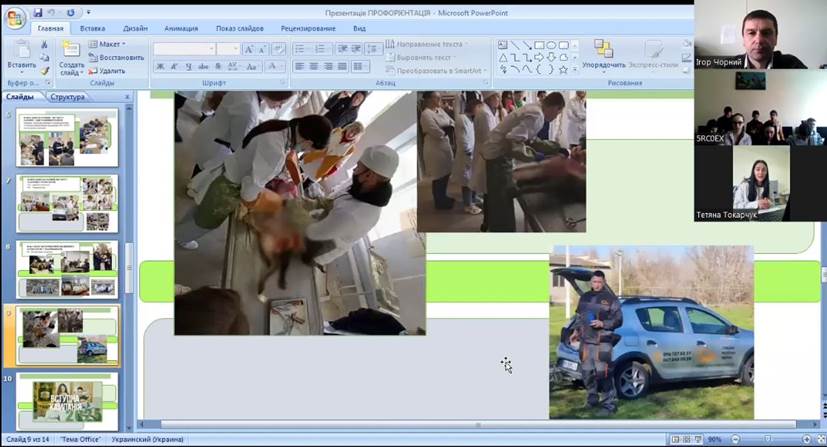Click the bulleted list icon

(299, 48)
